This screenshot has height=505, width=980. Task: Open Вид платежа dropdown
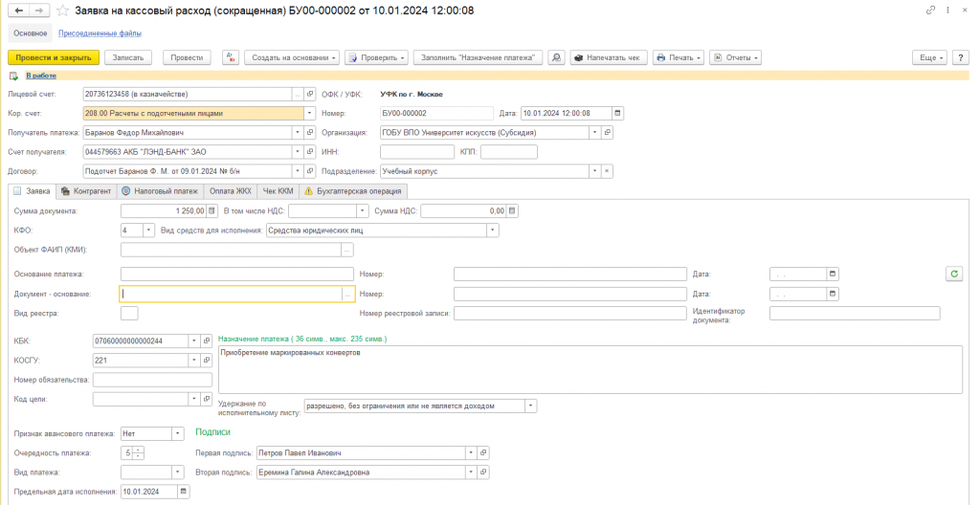click(x=178, y=472)
